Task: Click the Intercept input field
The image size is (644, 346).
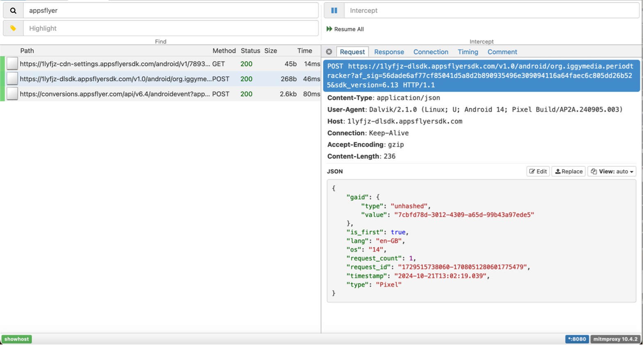Action: [x=491, y=11]
